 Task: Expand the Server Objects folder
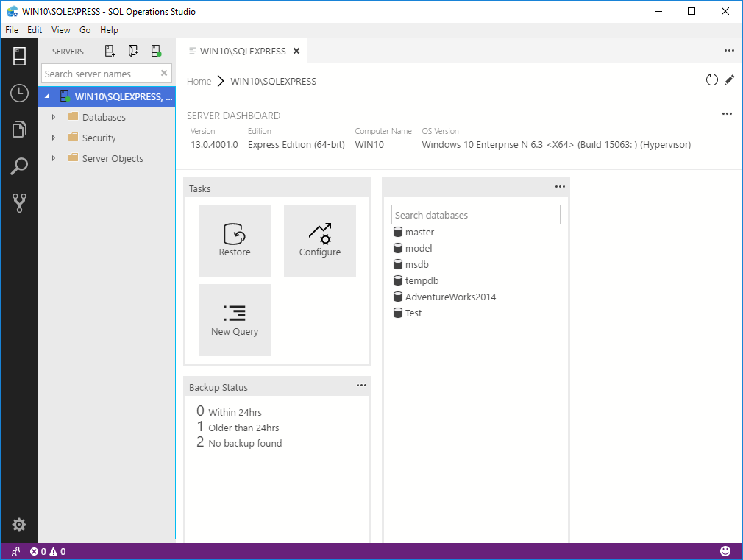pos(54,158)
